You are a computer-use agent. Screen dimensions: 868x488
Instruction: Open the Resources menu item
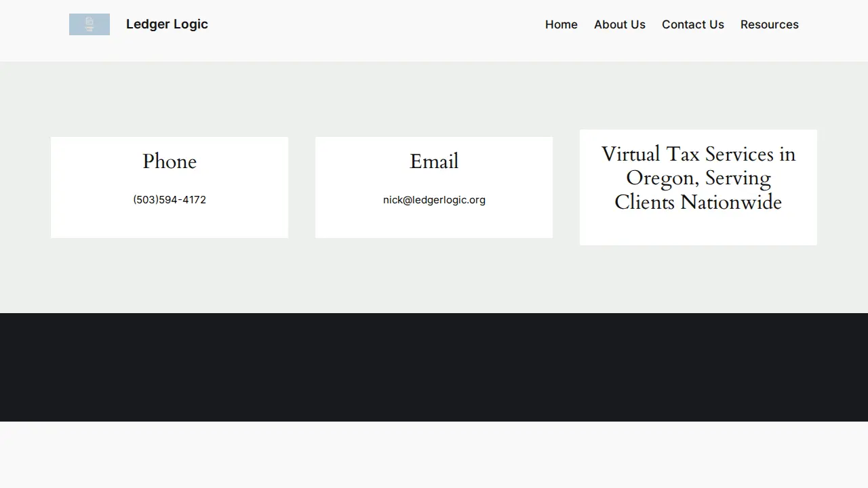[x=770, y=24]
